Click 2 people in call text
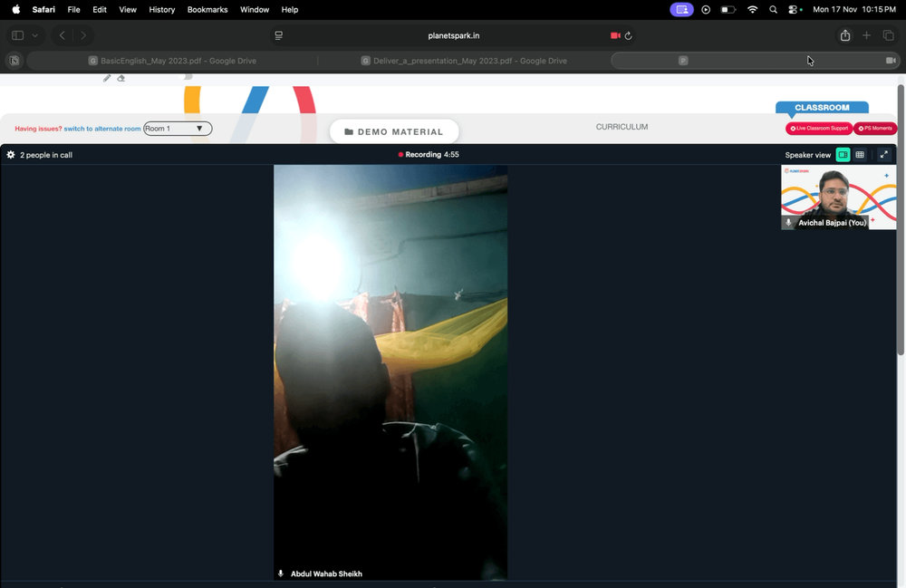 [46, 155]
